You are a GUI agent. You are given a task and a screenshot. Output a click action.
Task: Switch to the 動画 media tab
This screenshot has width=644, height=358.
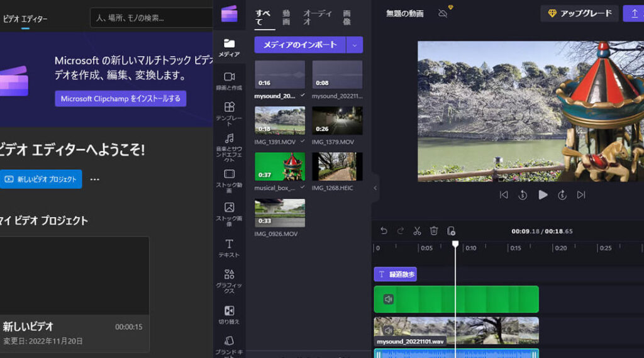pos(286,17)
